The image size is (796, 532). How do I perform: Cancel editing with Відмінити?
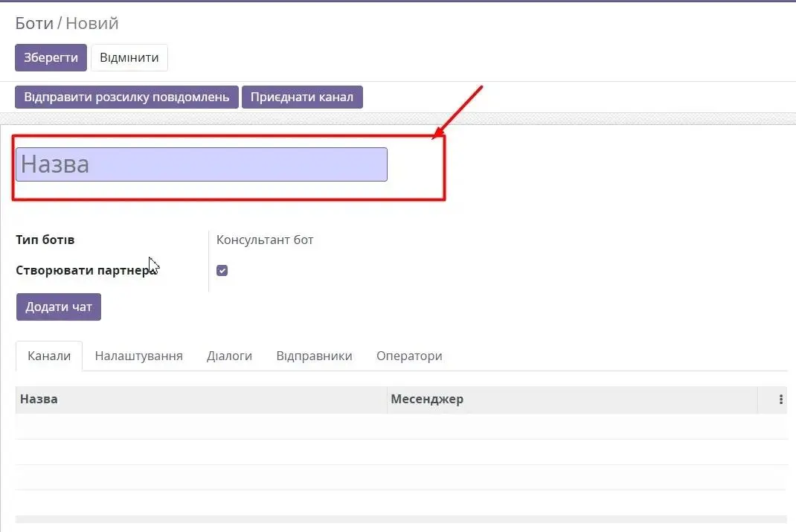tap(129, 57)
